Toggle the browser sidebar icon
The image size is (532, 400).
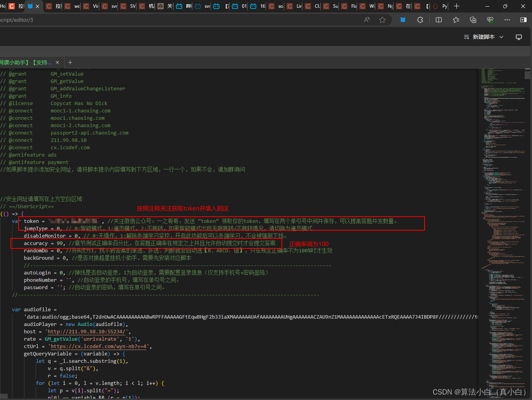(x=523, y=20)
